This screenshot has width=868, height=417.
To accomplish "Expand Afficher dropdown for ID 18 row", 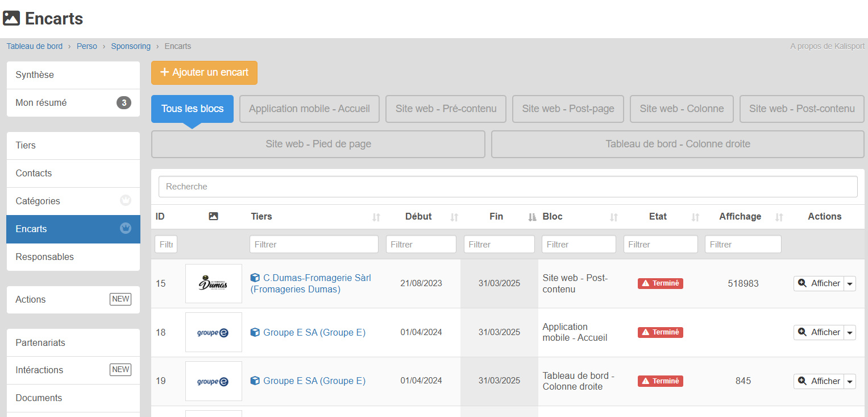I will pos(850,332).
